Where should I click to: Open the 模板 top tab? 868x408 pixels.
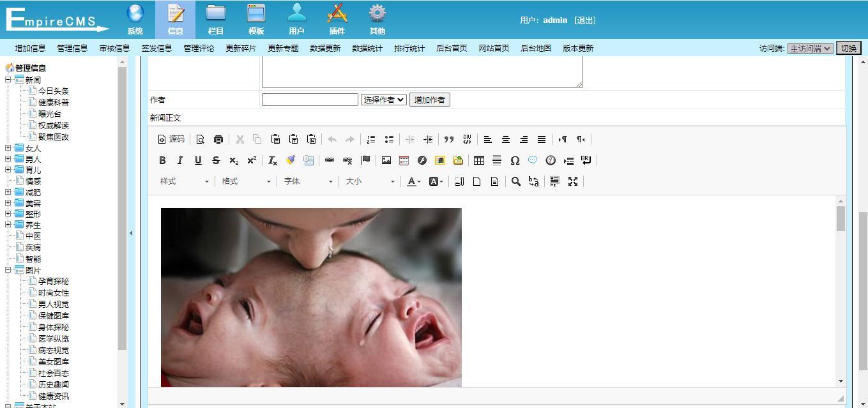[x=256, y=20]
